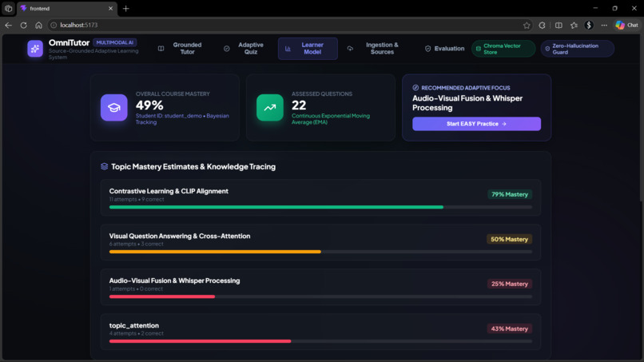Select the frontend browser tab
Viewport: 644px width, 362px height.
click(67, 8)
